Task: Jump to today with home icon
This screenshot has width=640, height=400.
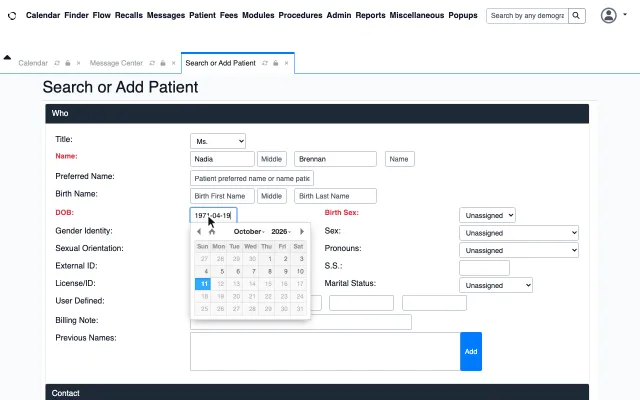Action: point(212,231)
